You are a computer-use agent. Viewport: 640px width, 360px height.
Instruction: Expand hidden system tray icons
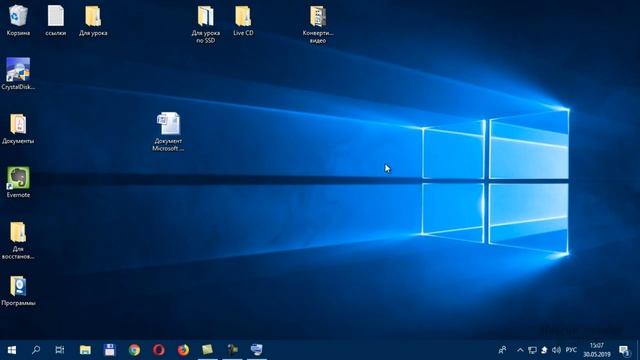tap(520, 350)
